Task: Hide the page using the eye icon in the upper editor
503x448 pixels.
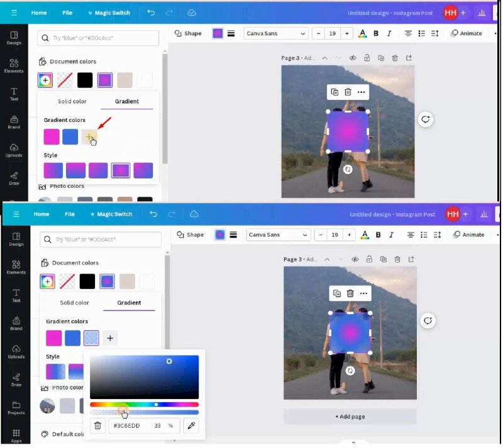Action: [x=353, y=58]
